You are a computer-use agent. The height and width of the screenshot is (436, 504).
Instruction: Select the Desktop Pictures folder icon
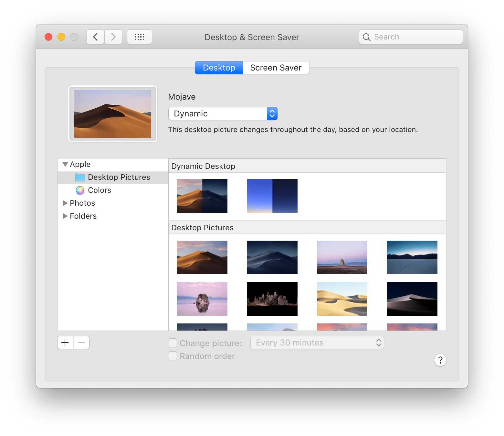click(80, 177)
